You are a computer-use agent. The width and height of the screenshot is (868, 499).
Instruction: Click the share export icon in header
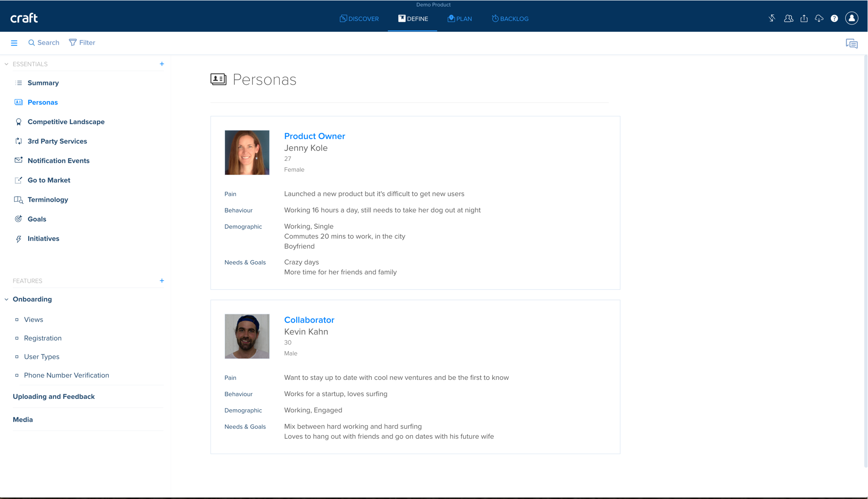pos(804,19)
